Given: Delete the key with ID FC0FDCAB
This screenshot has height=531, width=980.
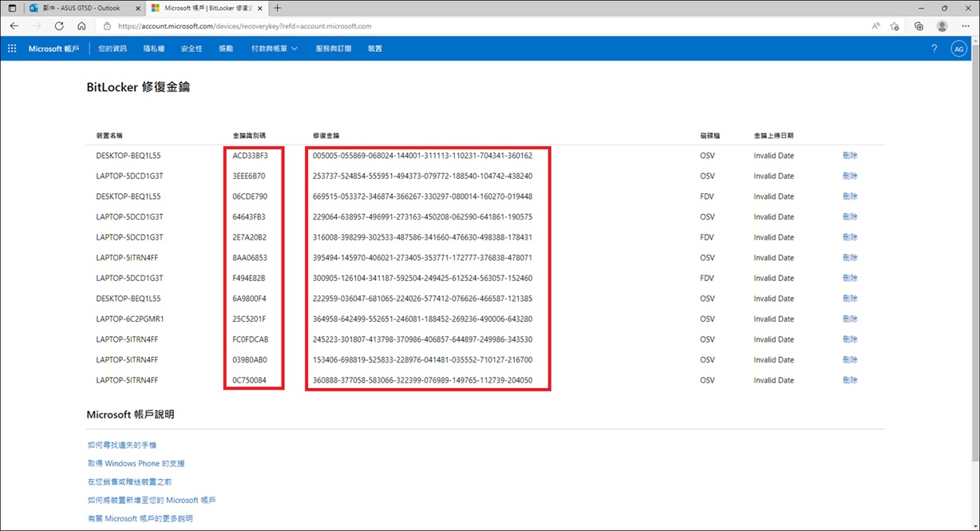Looking at the screenshot, I should 850,339.
